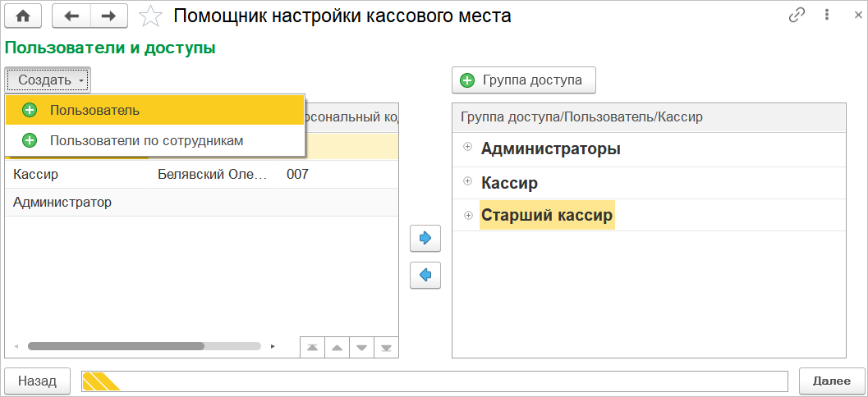Go forward with the right arrow
This screenshot has height=397, width=868.
point(108,16)
